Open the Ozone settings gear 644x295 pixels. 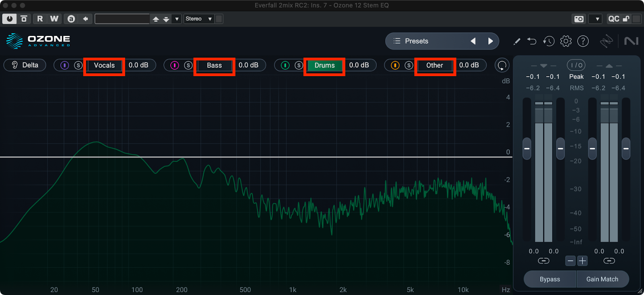(566, 41)
